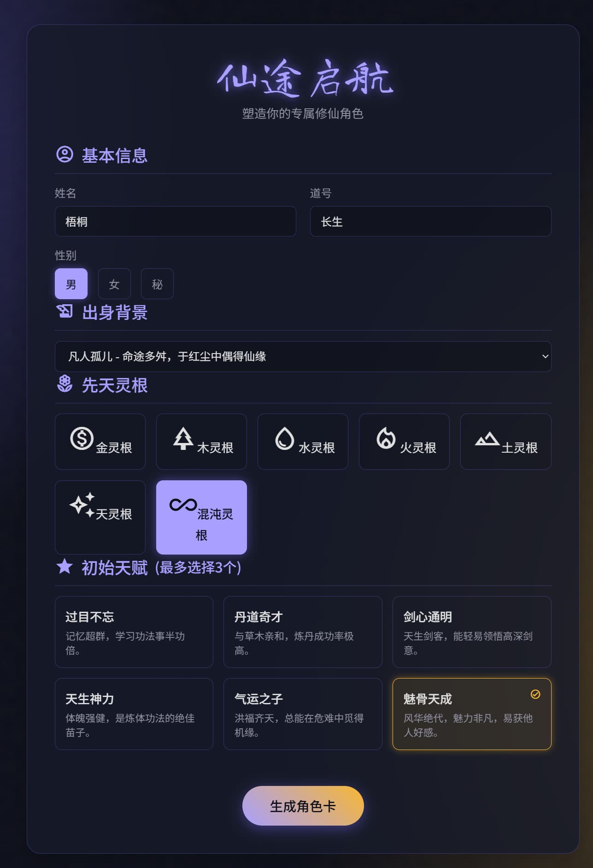The width and height of the screenshot is (593, 868).
Task: Click the 姓名 input field
Action: [175, 221]
